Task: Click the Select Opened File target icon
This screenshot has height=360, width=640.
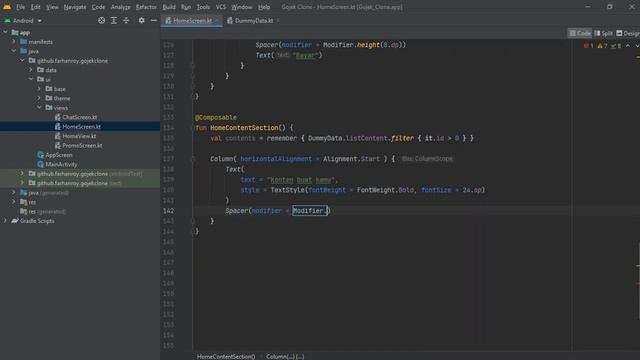Action: pyautogui.click(x=101, y=20)
